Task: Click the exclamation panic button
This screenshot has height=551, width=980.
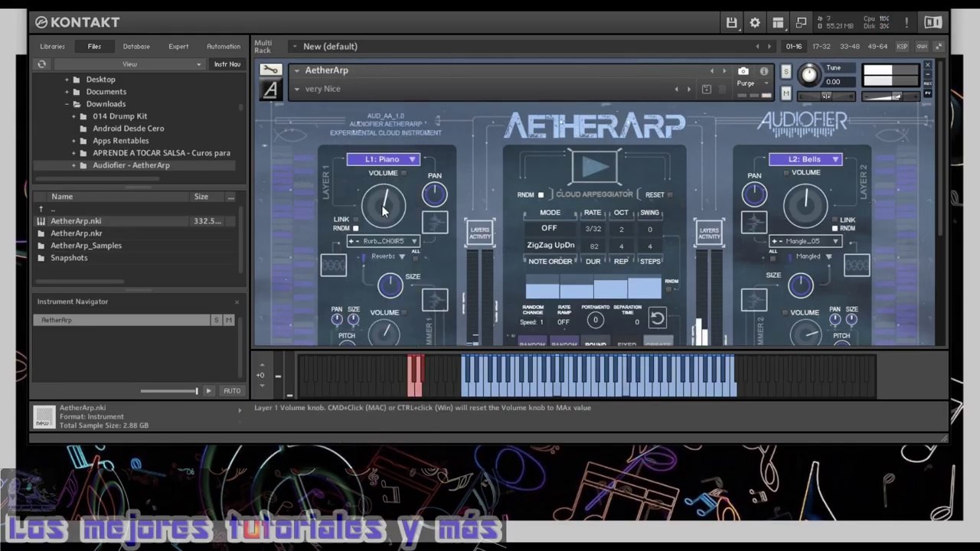Action: click(906, 22)
